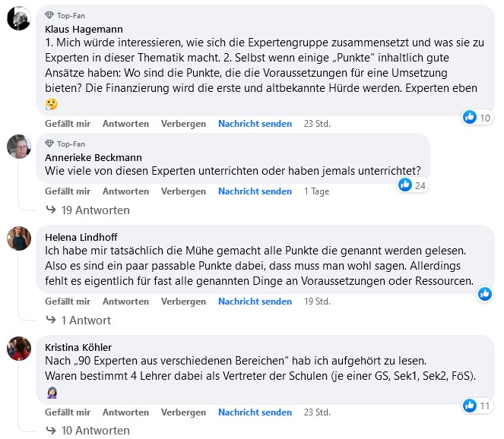Toggle Gefällt mir on Kristina Köhler's comment
Image resolution: width=504 pixels, height=439 pixels.
pyautogui.click(x=68, y=412)
